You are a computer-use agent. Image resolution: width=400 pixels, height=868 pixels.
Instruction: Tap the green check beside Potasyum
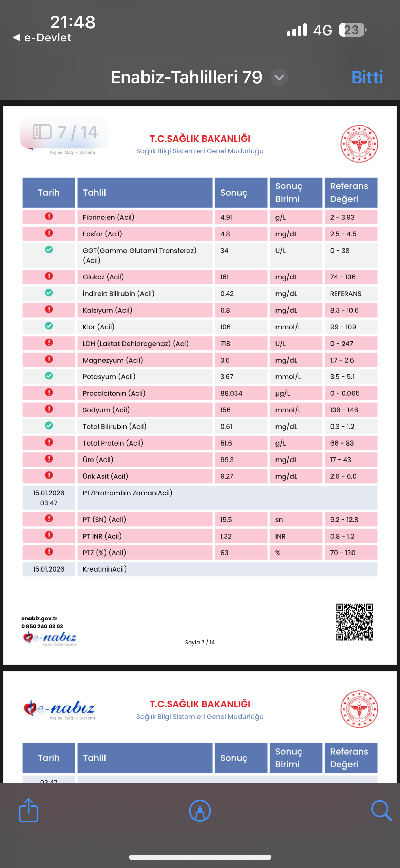click(49, 376)
